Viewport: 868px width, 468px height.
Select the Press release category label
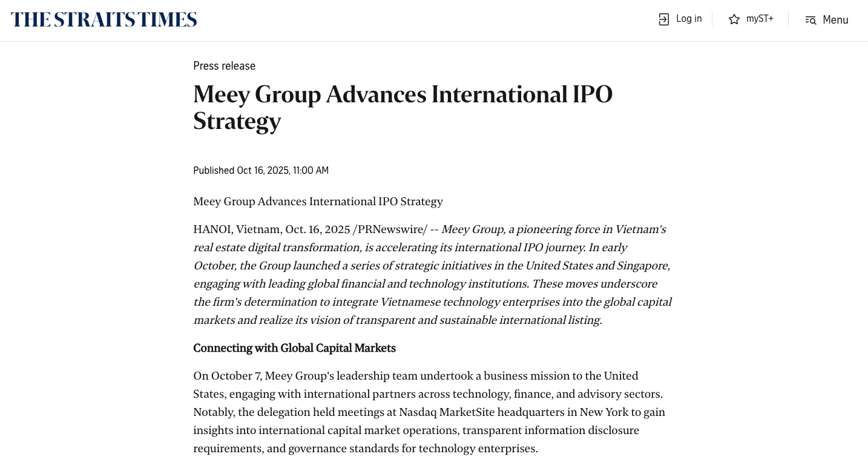224,66
